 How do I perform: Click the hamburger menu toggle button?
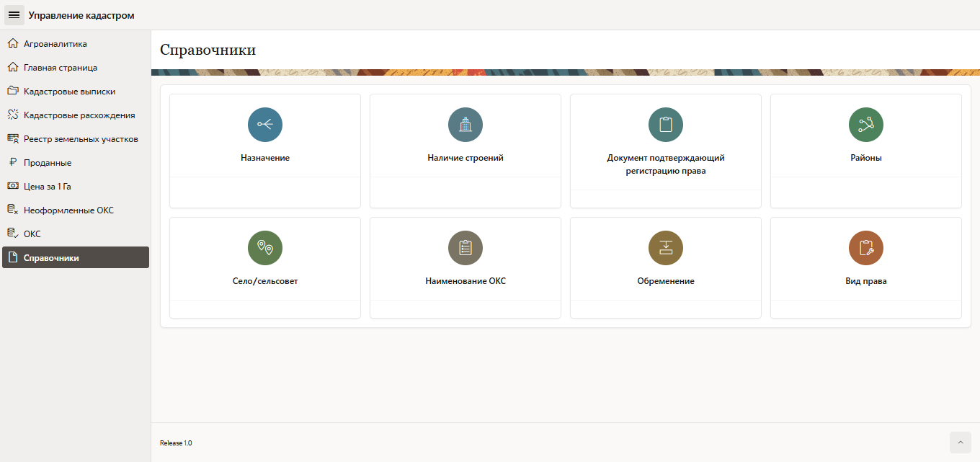click(14, 15)
